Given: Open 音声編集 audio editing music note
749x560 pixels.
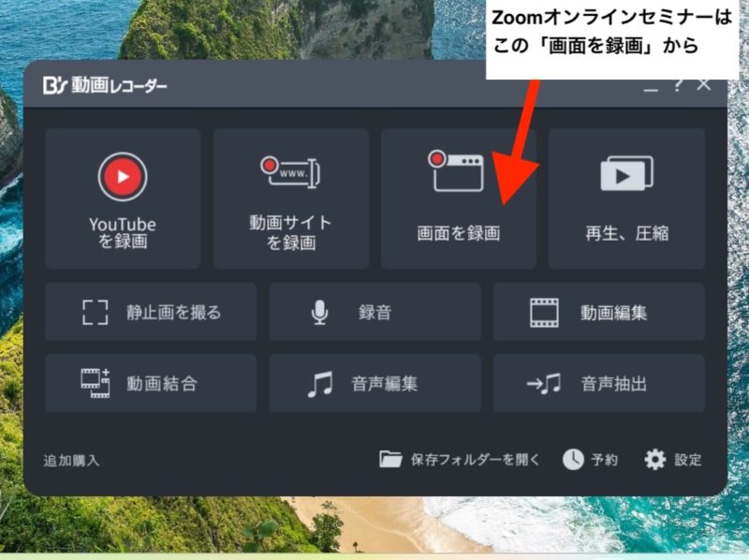Looking at the screenshot, I should click(374, 383).
